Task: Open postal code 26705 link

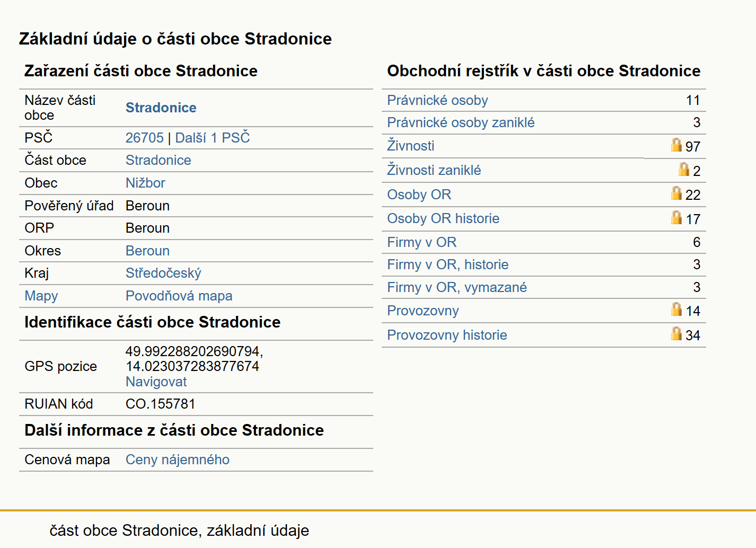Action: coord(144,138)
